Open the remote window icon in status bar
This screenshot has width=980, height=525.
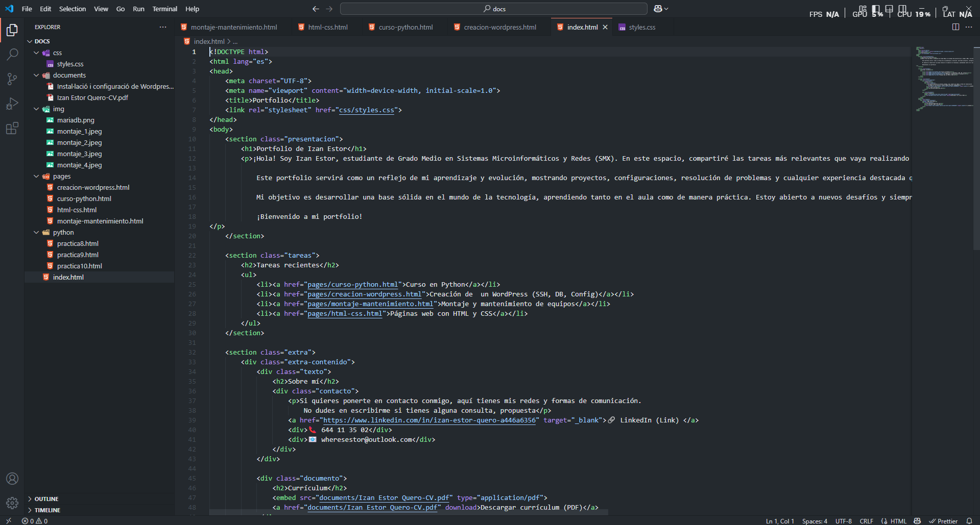pos(9,521)
